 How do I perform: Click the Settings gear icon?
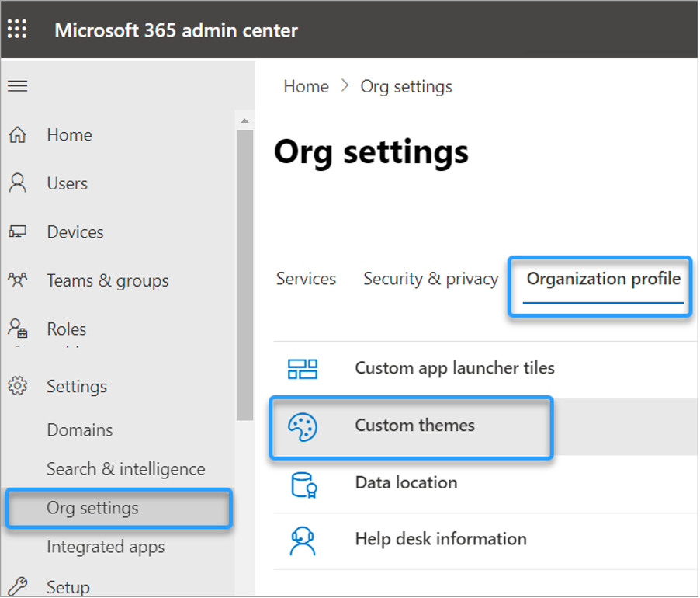(17, 386)
